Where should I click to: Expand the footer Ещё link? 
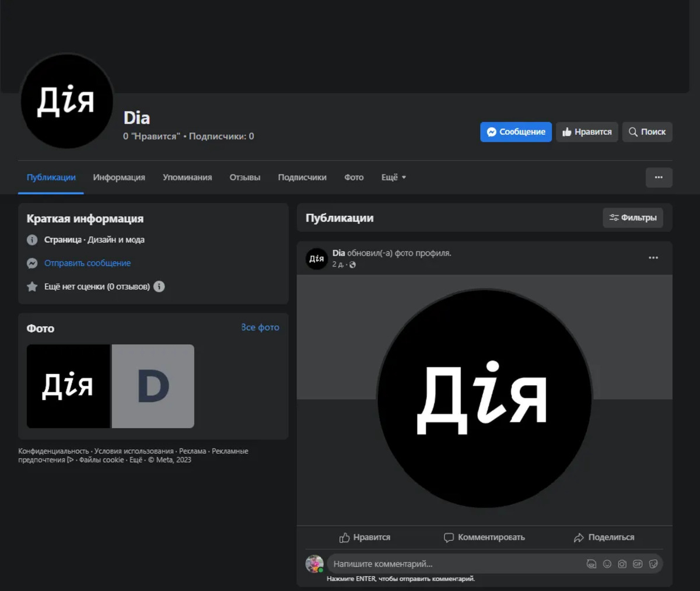(136, 460)
